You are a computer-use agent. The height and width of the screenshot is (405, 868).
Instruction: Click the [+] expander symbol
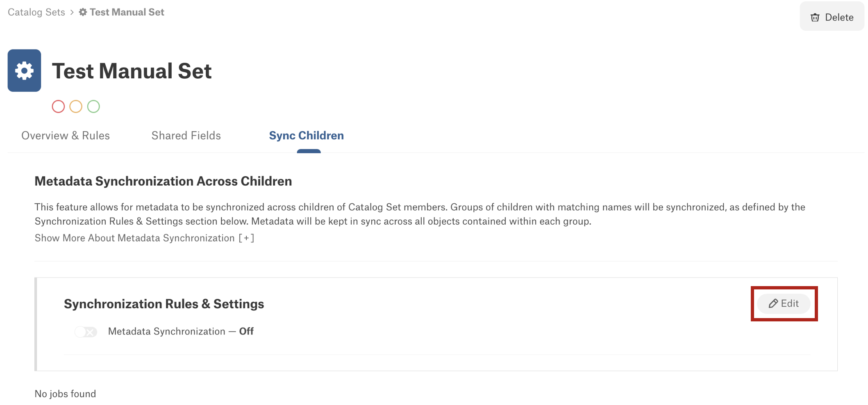pos(246,238)
